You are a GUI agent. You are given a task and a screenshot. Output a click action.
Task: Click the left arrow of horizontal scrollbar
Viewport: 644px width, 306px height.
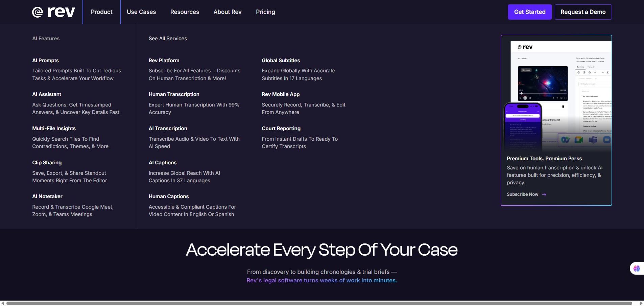click(3, 303)
